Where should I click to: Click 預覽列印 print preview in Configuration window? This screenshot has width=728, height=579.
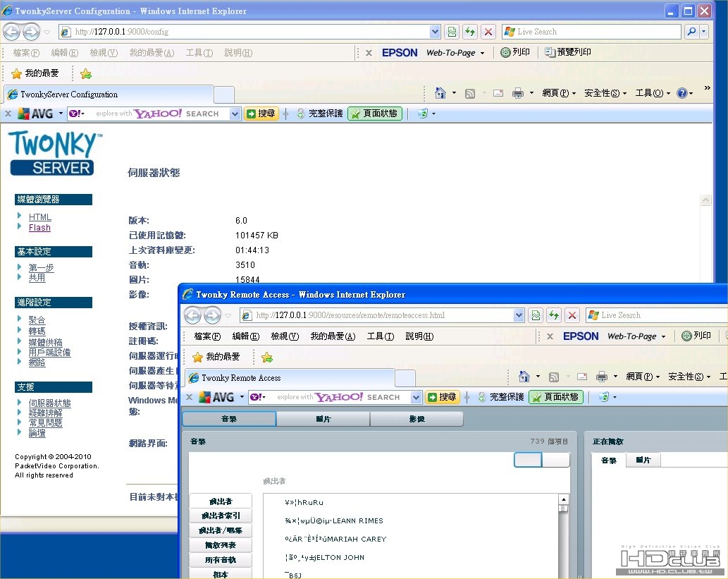(x=568, y=52)
